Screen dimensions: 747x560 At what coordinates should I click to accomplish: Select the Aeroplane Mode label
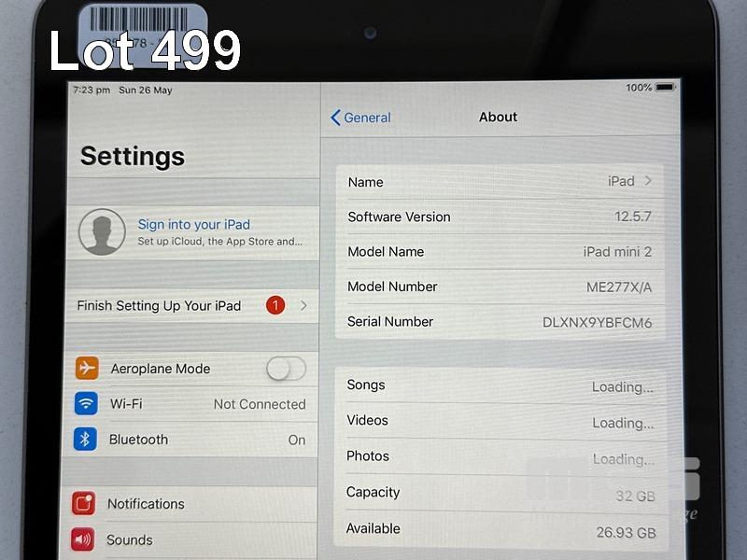(x=161, y=369)
